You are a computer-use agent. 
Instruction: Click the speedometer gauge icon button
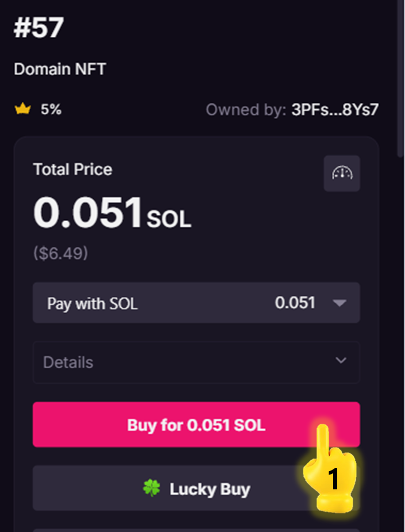pyautogui.click(x=342, y=173)
